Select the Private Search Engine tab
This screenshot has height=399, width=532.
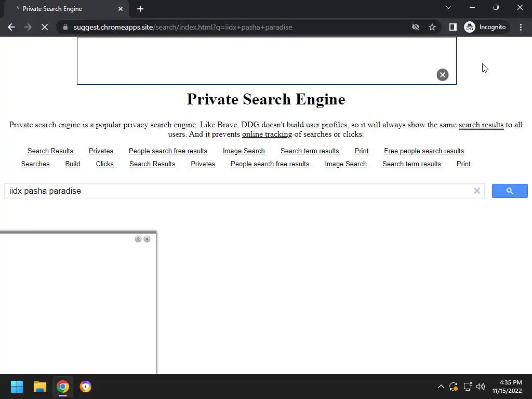pyautogui.click(x=66, y=9)
